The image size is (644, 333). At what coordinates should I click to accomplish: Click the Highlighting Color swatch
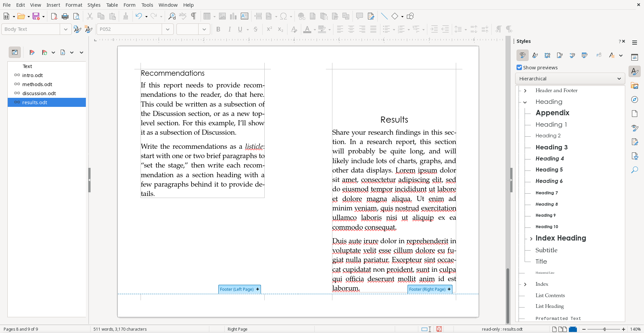322,29
